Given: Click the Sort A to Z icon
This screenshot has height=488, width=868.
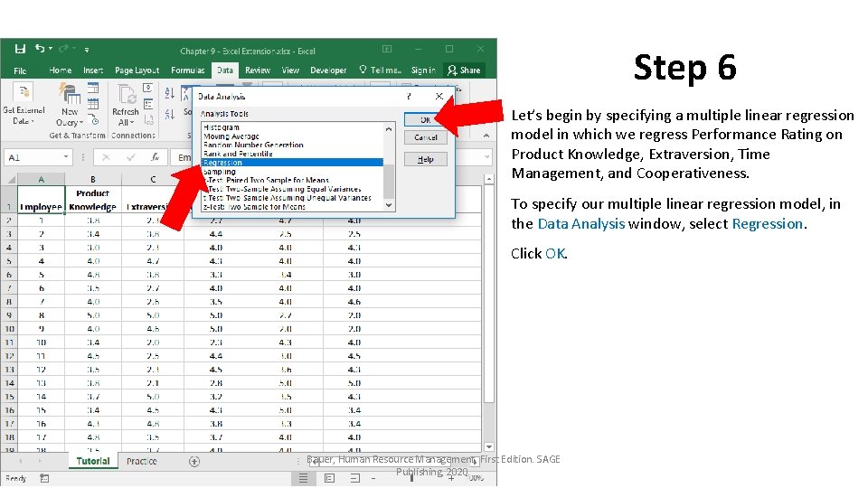Looking at the screenshot, I should pyautogui.click(x=169, y=93).
